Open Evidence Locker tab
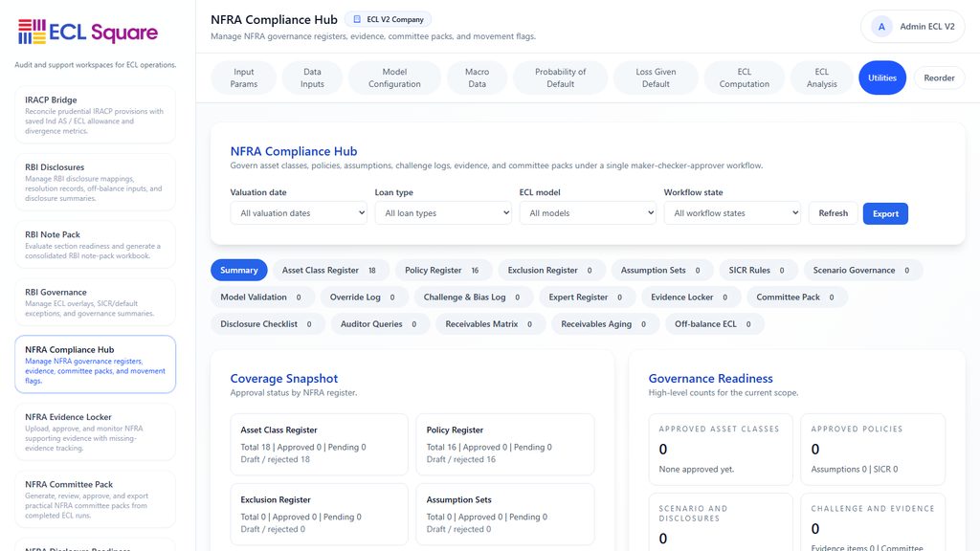This screenshot has height=551, width=980. [x=691, y=297]
